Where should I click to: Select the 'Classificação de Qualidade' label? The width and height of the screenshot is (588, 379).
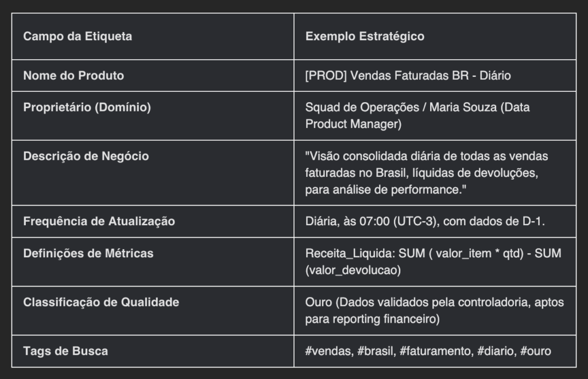coord(101,303)
